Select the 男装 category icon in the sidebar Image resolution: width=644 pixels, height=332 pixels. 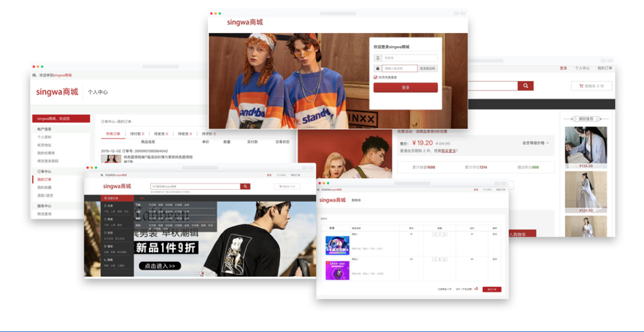click(105, 219)
